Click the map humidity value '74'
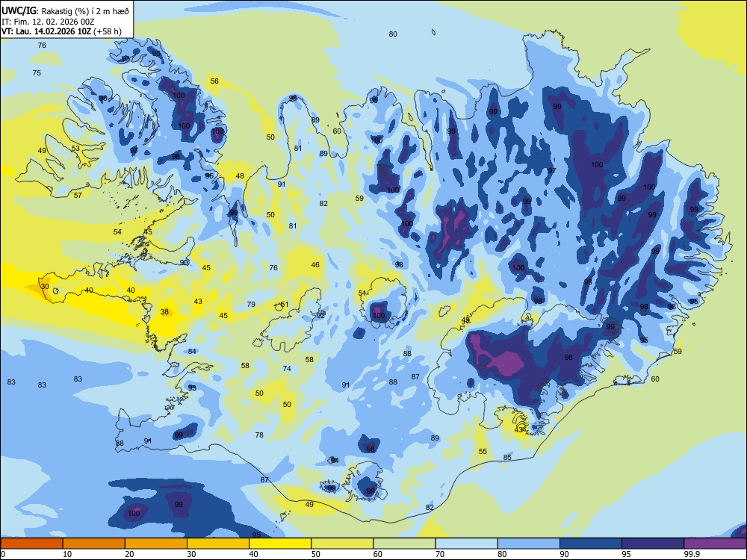The image size is (747, 560). coord(287,369)
